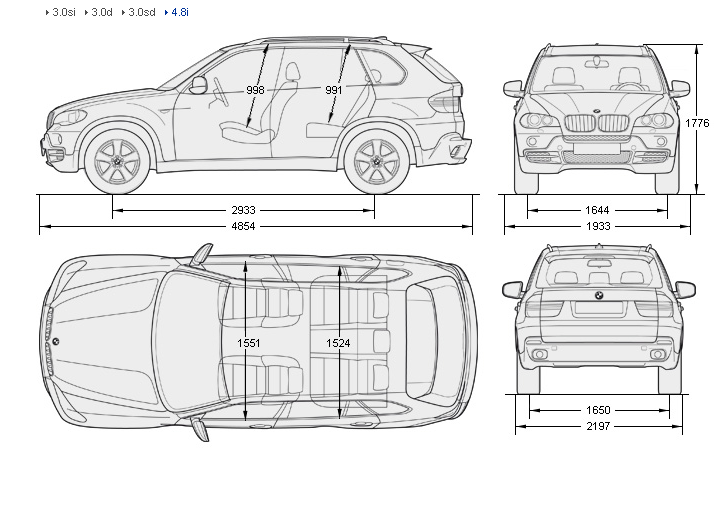Select the 3.0si model link
This screenshot has height=512, width=724.
pyautogui.click(x=66, y=13)
